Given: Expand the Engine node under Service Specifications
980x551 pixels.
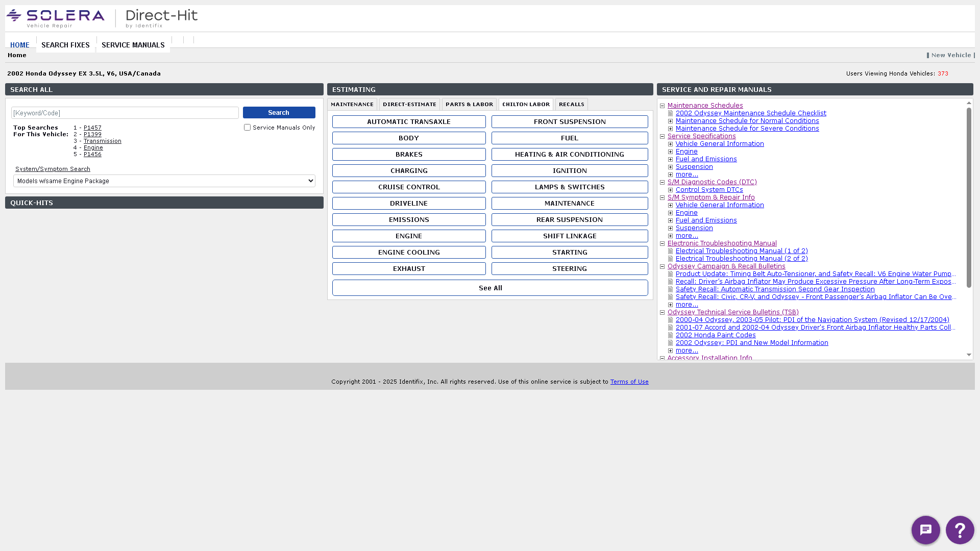Looking at the screenshot, I should pos(670,151).
